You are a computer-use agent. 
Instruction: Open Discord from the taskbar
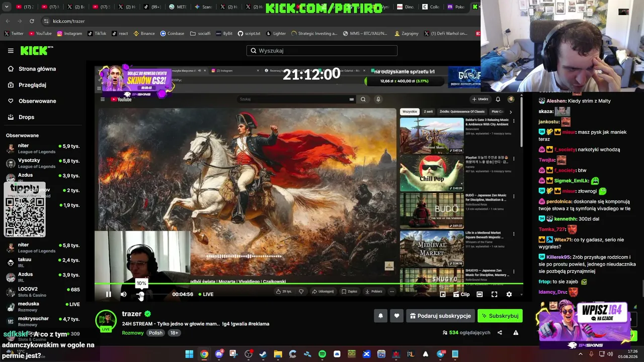(219, 354)
